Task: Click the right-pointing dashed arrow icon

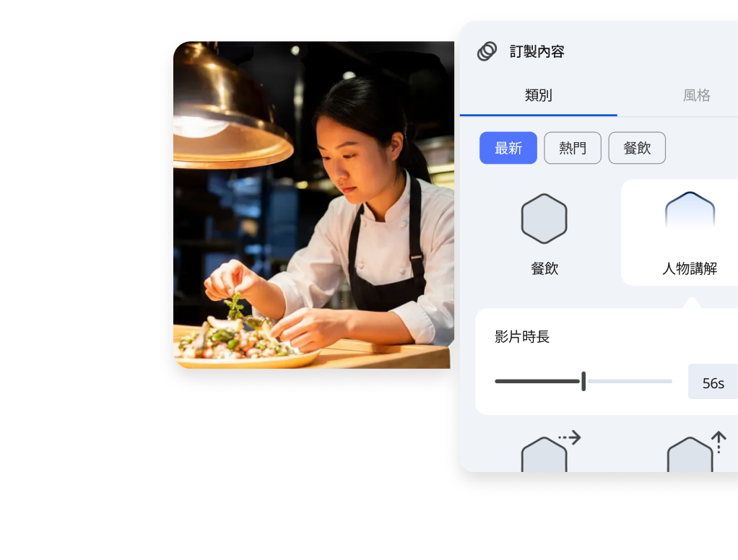Action: click(570, 438)
